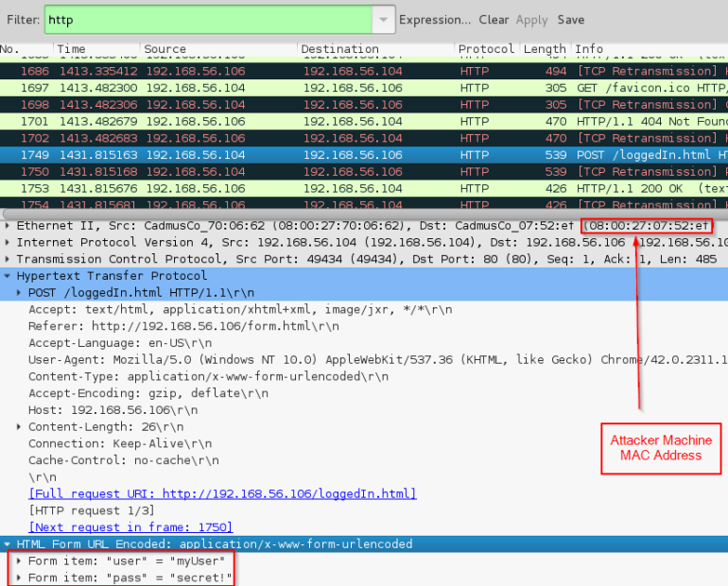Select the Content-Type header line

click(x=208, y=376)
